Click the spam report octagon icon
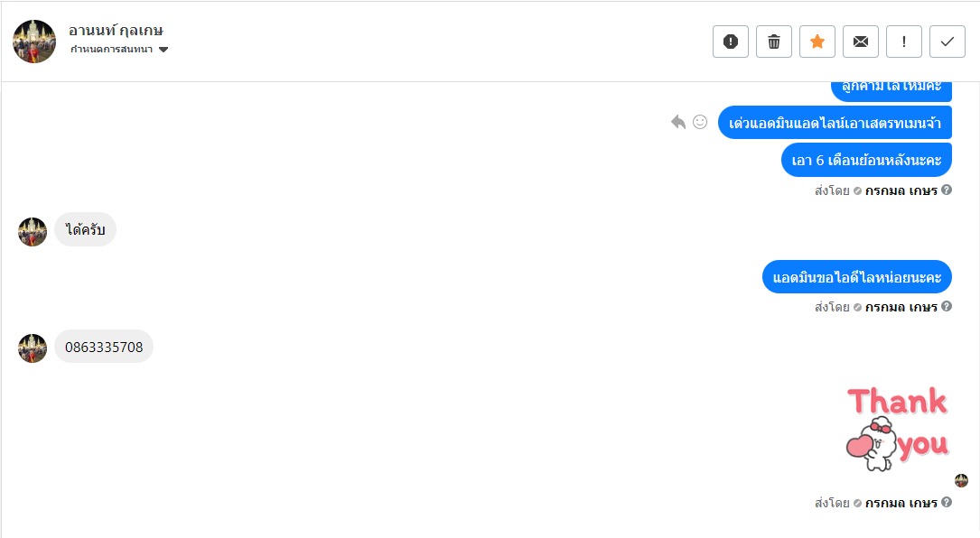The image size is (980, 538). (731, 42)
